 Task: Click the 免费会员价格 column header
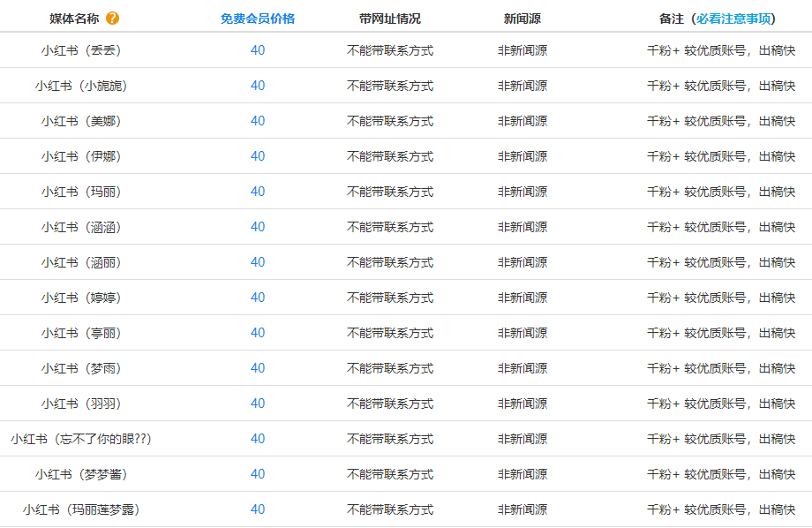258,19
